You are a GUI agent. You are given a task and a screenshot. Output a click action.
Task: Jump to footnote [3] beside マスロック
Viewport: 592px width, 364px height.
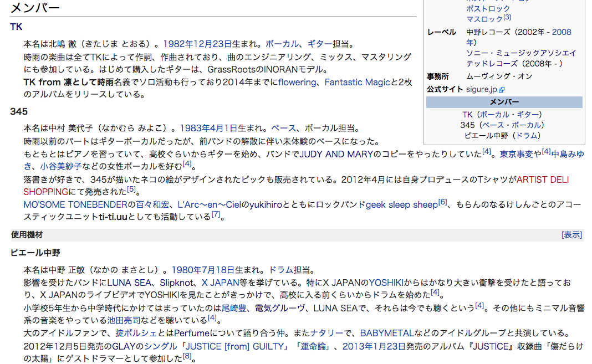click(507, 17)
